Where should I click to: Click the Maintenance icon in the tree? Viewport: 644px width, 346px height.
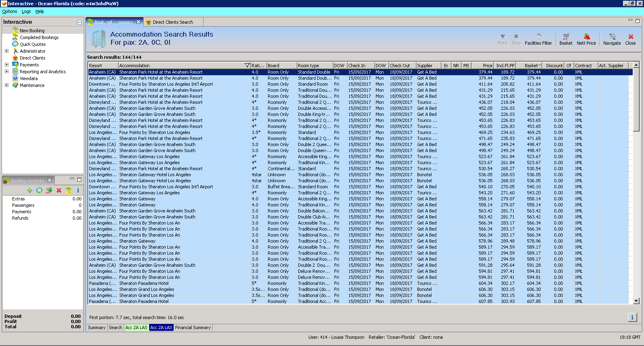coord(15,85)
